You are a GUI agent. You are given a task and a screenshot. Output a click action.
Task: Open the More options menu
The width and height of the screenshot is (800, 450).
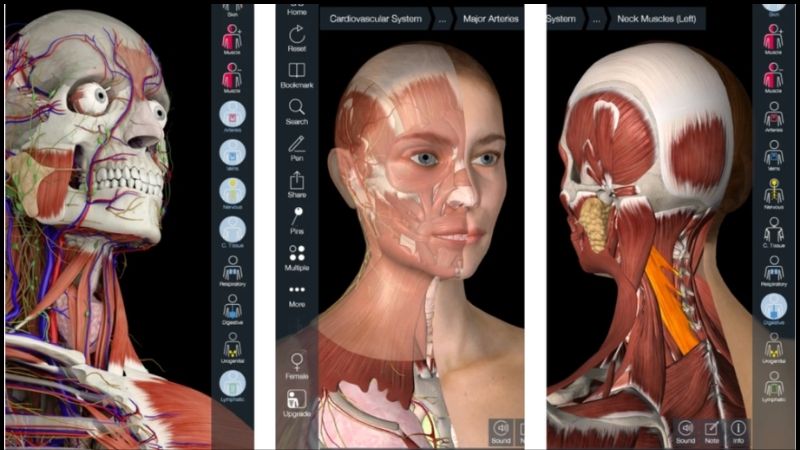tap(297, 296)
